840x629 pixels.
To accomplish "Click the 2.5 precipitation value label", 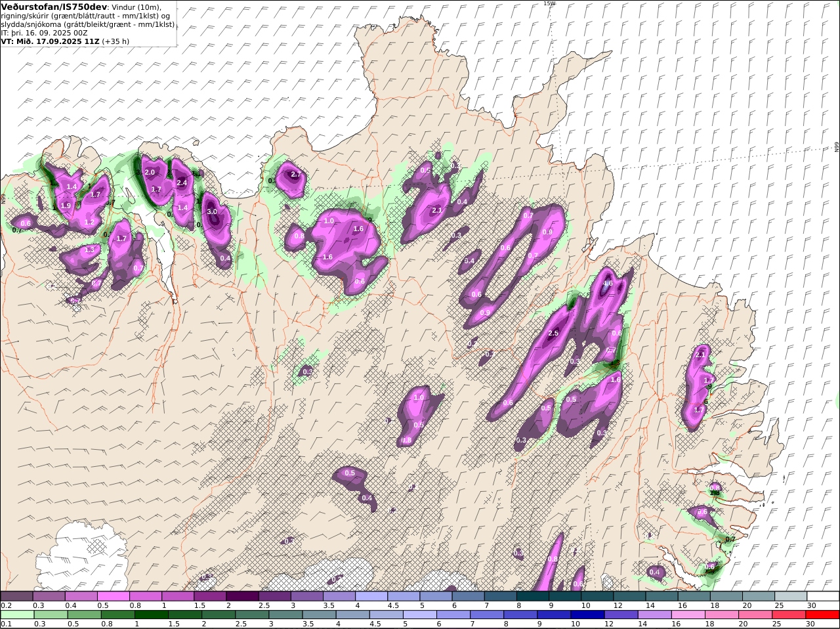I will (x=553, y=334).
